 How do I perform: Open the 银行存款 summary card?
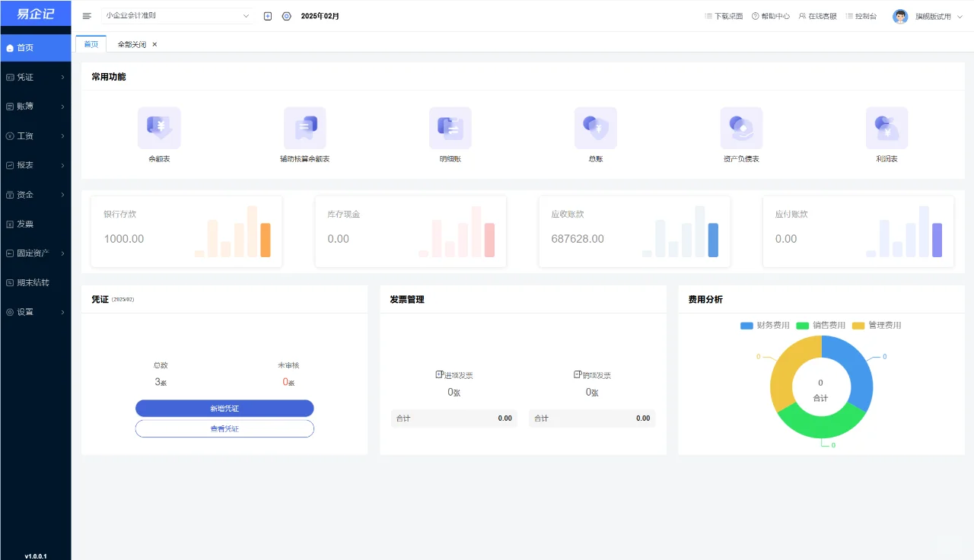pos(186,231)
